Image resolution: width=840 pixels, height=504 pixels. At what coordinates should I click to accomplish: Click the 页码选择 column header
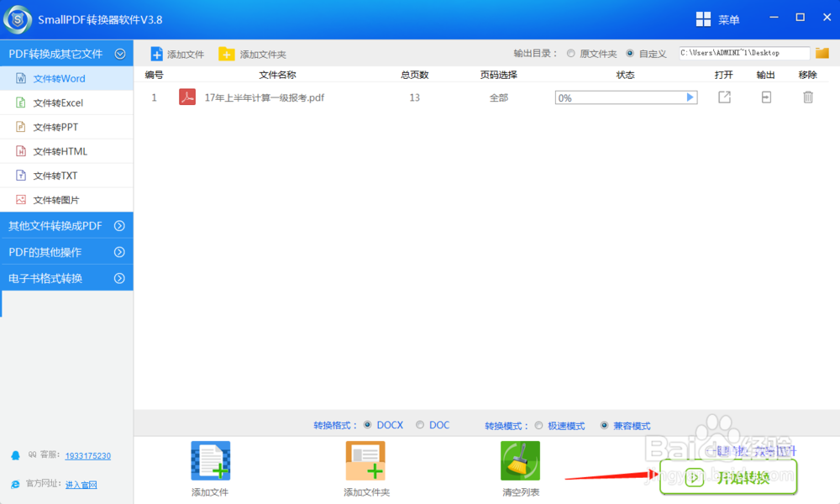tap(499, 75)
